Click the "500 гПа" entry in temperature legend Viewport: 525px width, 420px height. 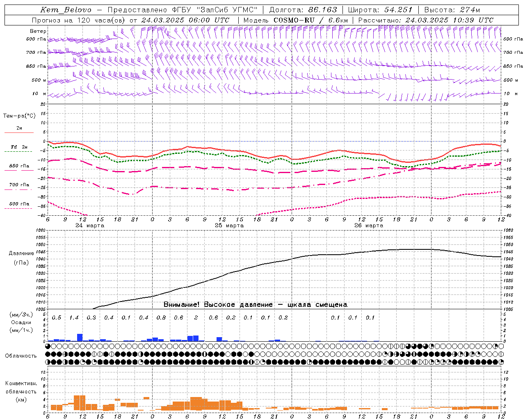click(19, 204)
